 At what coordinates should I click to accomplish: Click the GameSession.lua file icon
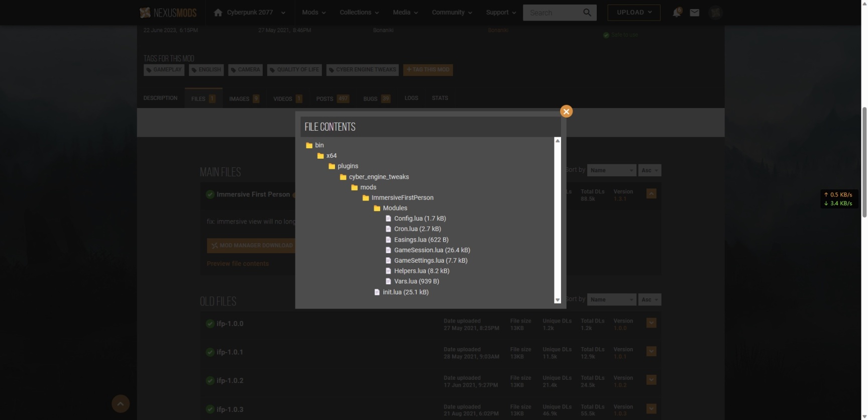(388, 250)
